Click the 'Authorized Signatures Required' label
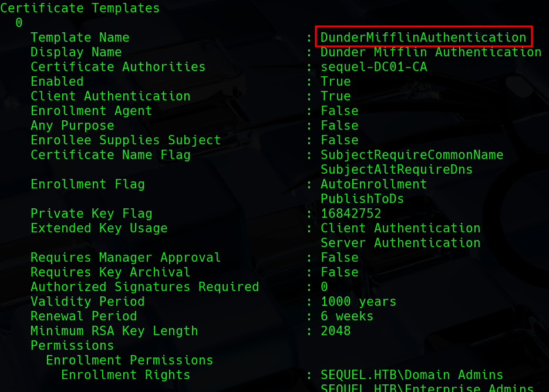The height and width of the screenshot is (392, 549). 144,286
